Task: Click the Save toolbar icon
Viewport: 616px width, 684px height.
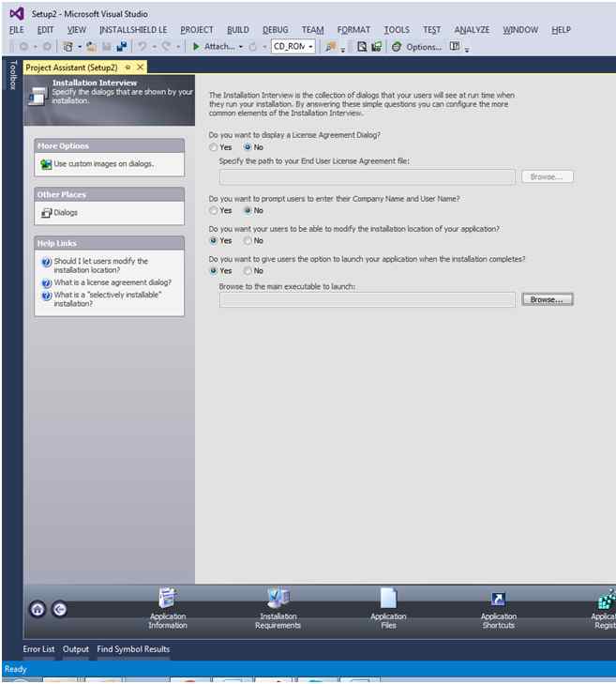Action: coord(106,46)
